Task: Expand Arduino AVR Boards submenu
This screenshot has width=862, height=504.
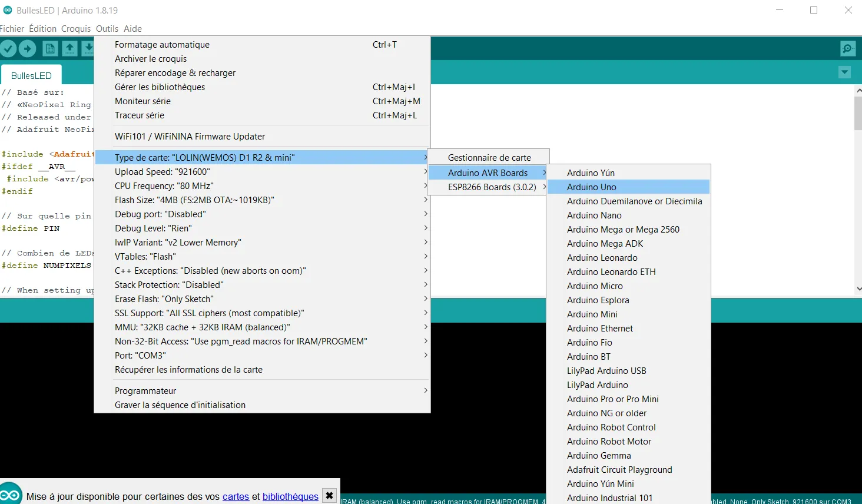Action: point(489,173)
